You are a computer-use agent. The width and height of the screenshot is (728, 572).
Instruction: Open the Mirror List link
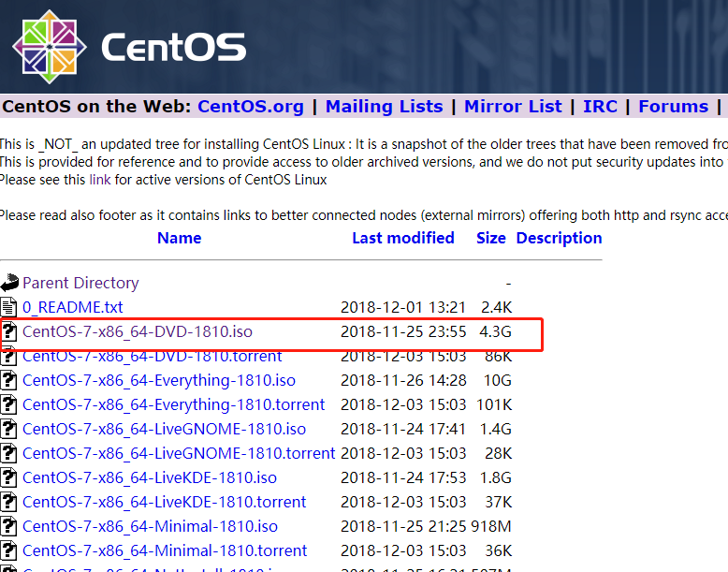pos(513,107)
